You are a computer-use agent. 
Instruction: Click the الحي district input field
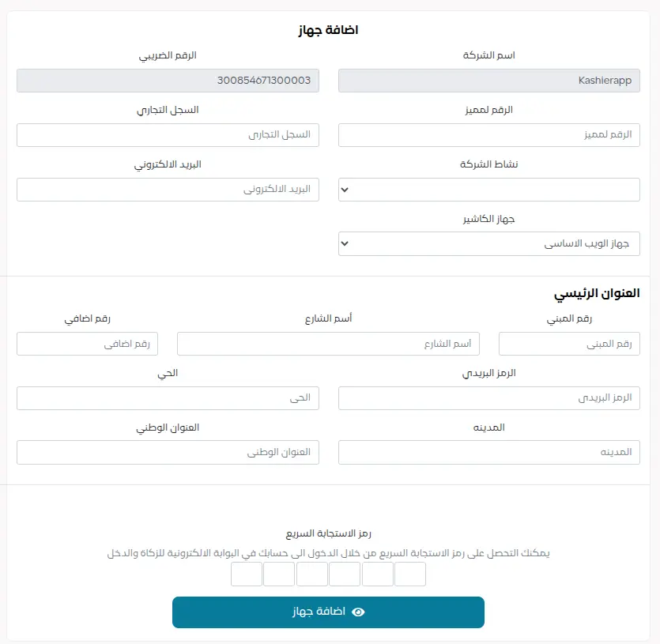click(168, 397)
